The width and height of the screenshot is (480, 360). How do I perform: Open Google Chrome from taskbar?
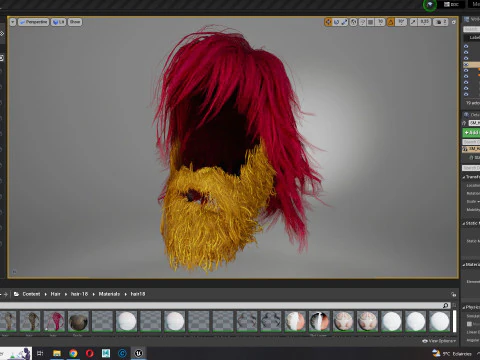pyautogui.click(x=73, y=353)
